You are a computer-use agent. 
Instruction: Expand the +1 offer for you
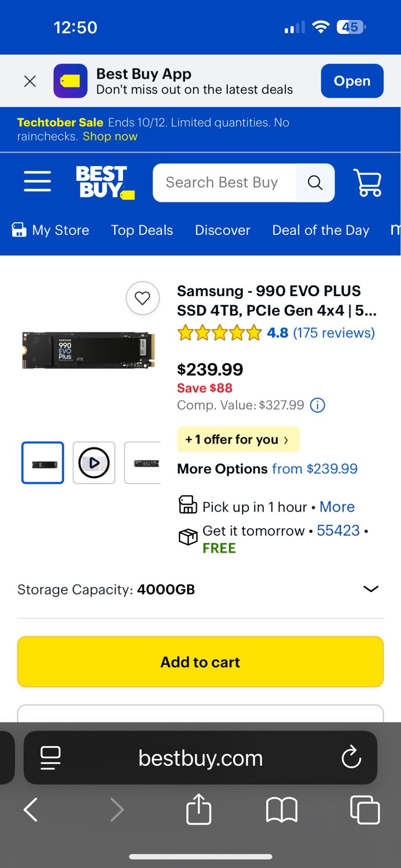coord(238,439)
